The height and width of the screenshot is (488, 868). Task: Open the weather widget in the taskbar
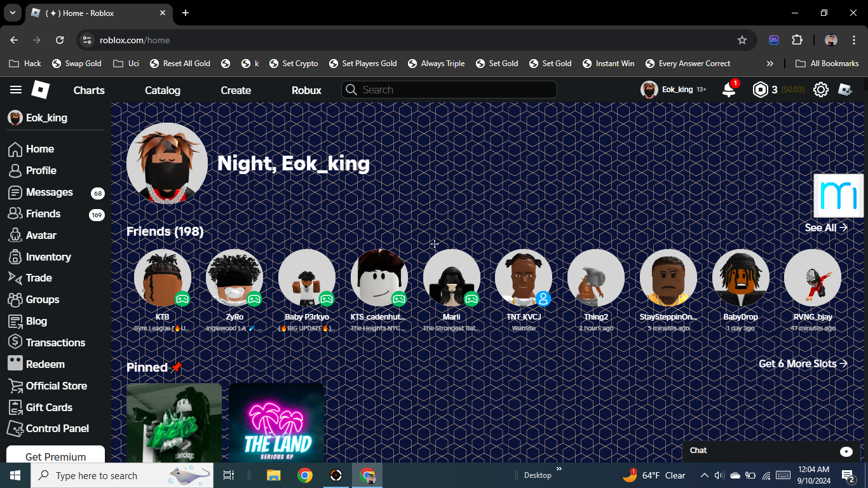653,475
